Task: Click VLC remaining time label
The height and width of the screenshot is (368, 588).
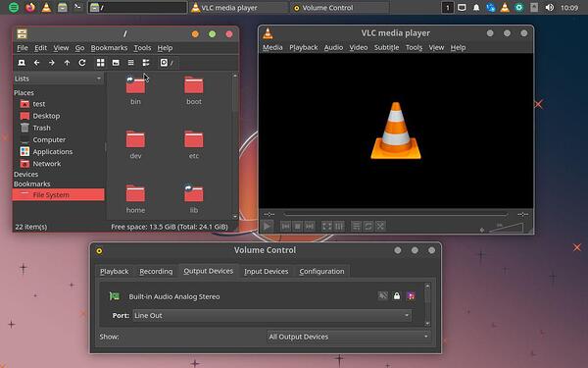Action: tap(522, 214)
